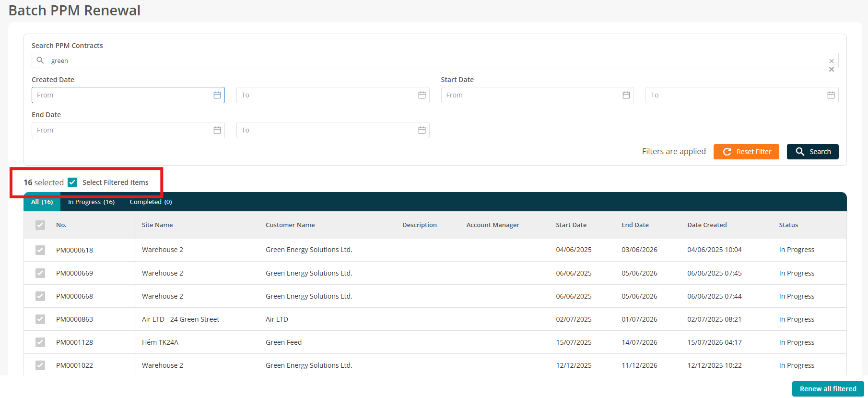Screen dimensions: 868x398
Task: Uncheck the PM0000618 row checkbox
Action: (40, 250)
